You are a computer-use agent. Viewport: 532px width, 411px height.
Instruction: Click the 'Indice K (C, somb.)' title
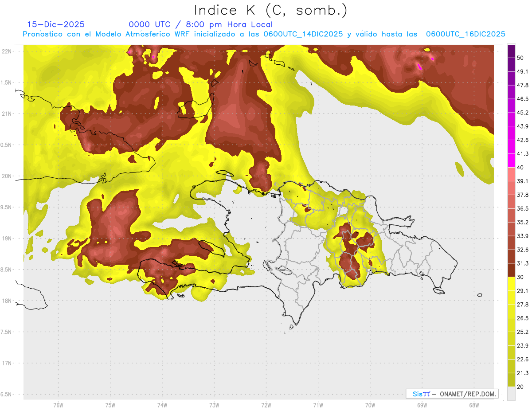point(271,11)
